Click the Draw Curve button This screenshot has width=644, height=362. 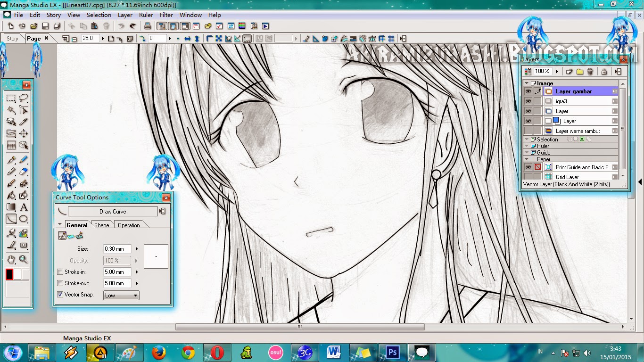113,212
